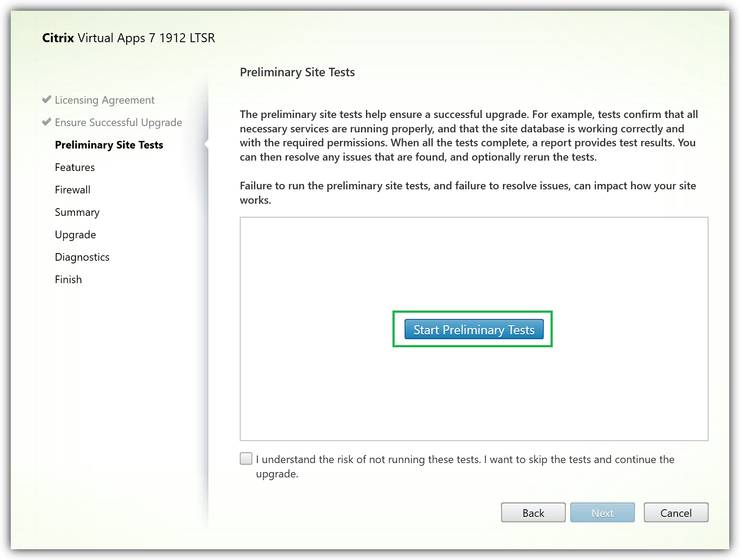Open the Firewall step
The image size is (740, 560).
click(x=72, y=190)
